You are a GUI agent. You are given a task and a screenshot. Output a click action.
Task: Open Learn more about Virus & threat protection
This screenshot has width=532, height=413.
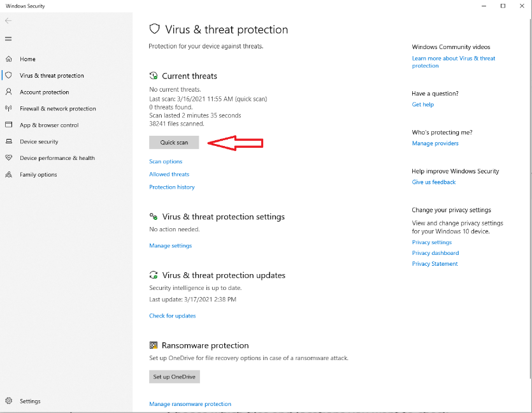pos(453,62)
